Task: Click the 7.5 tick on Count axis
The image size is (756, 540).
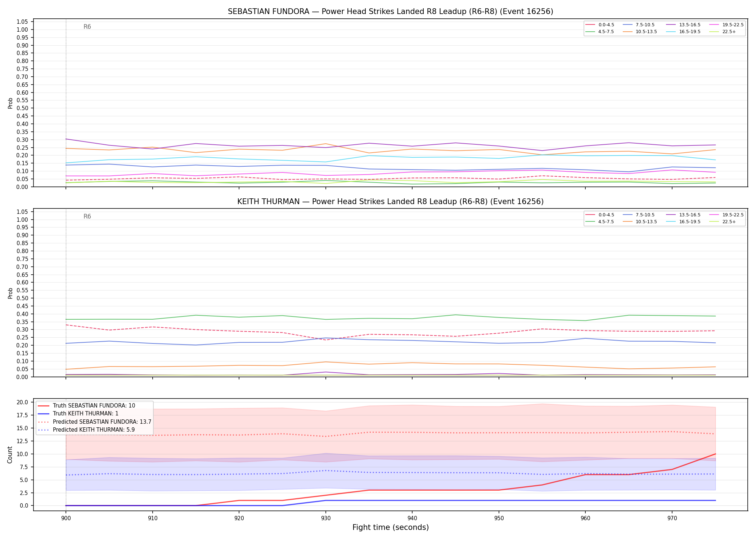Action: (24, 467)
